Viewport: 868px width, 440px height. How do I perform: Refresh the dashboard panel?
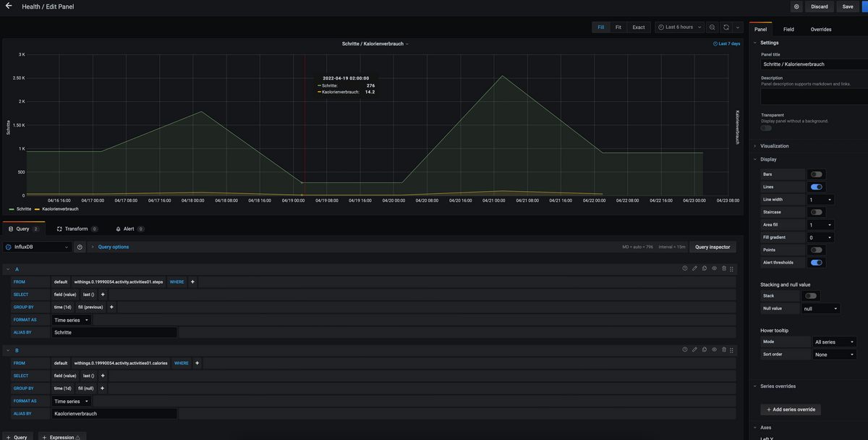click(x=726, y=27)
